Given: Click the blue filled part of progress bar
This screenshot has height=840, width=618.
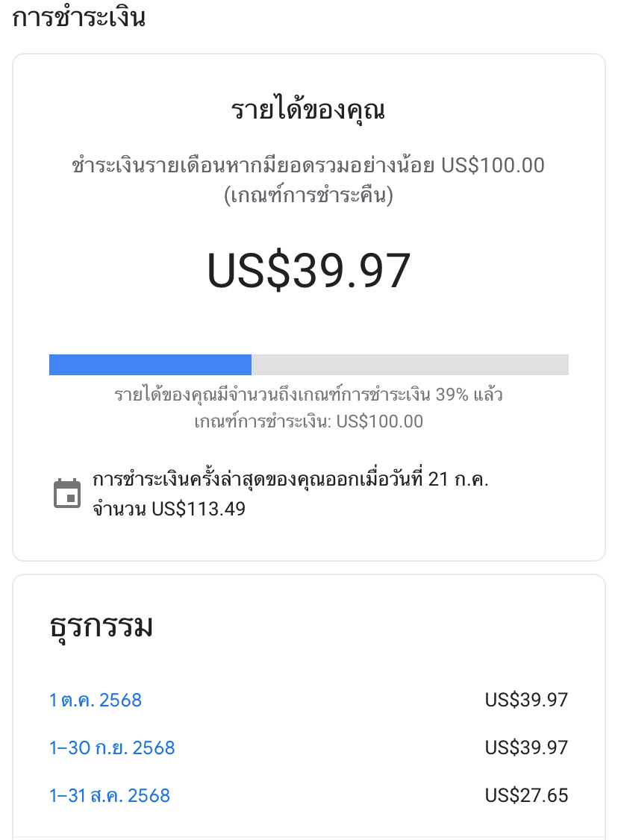Looking at the screenshot, I should (x=150, y=365).
